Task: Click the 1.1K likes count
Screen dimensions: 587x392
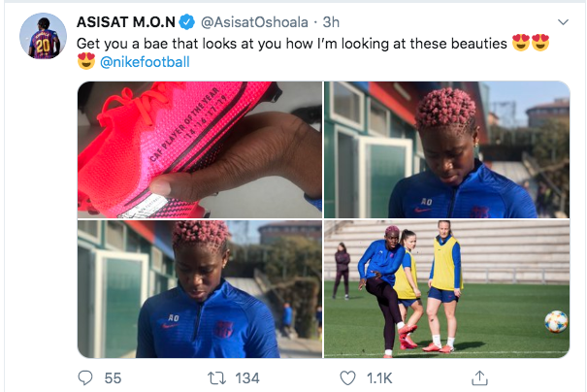Action: pos(379,378)
